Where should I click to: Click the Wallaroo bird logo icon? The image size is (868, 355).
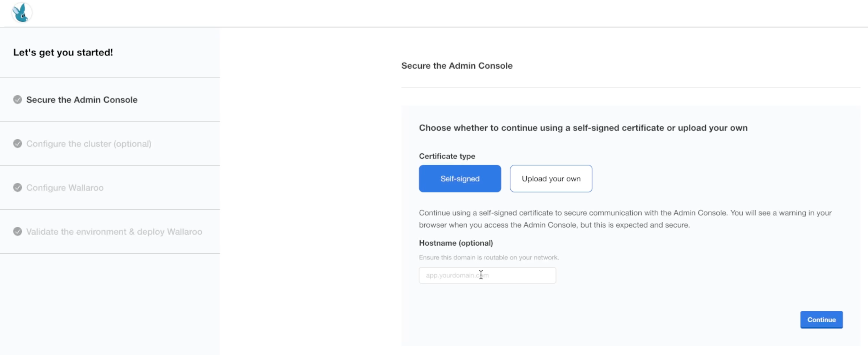(22, 12)
